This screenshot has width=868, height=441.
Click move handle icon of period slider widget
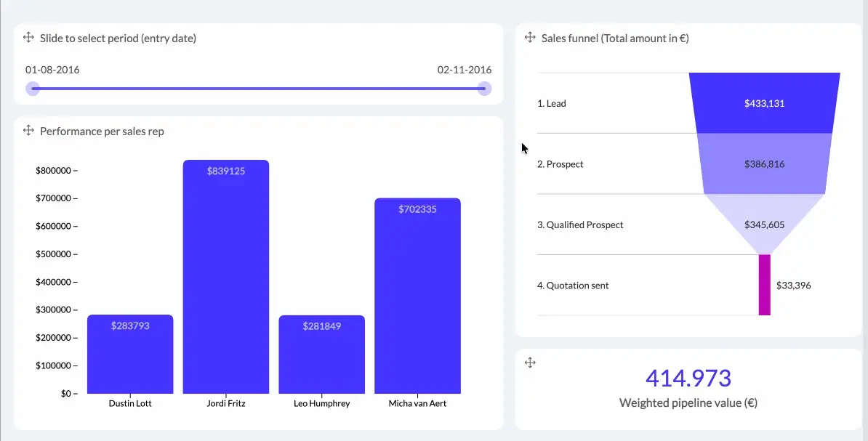click(28, 38)
